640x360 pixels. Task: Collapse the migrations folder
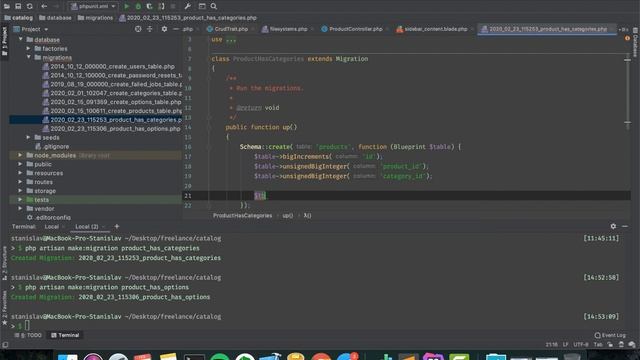coord(29,57)
